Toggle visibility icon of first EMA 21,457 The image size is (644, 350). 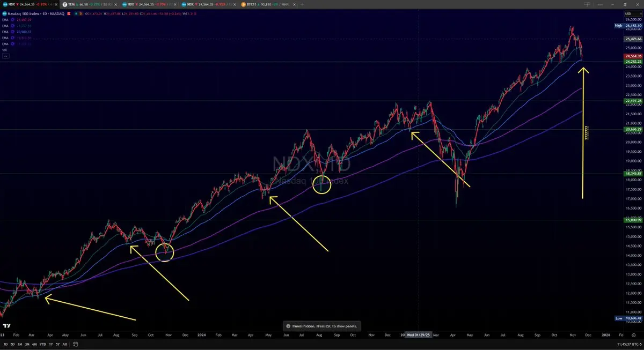(12, 20)
